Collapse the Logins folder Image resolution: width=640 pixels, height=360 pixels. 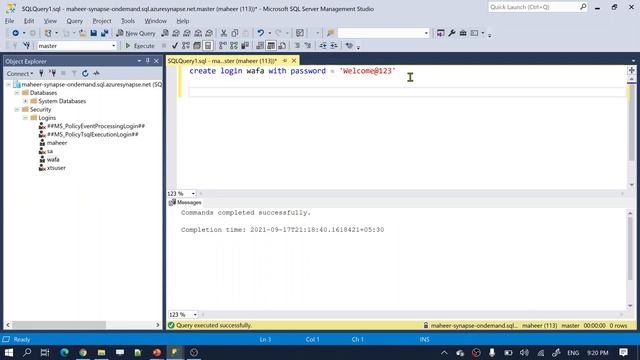[x=25, y=118]
